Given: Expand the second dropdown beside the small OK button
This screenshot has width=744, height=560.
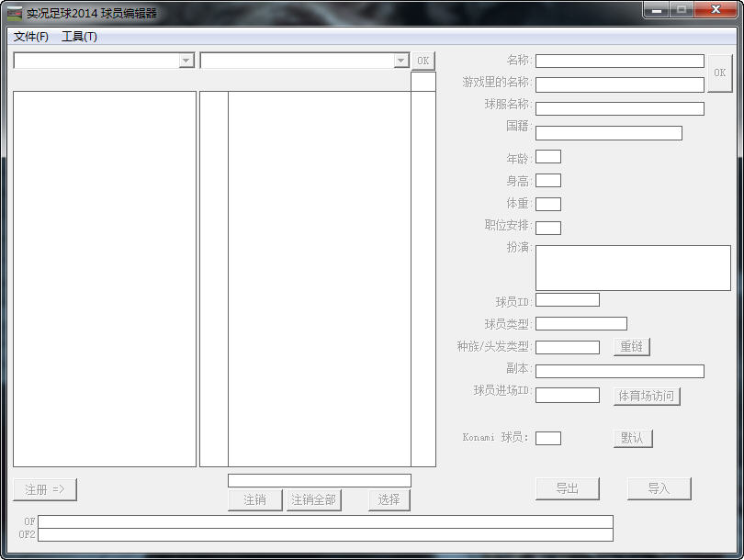Looking at the screenshot, I should pos(401,61).
